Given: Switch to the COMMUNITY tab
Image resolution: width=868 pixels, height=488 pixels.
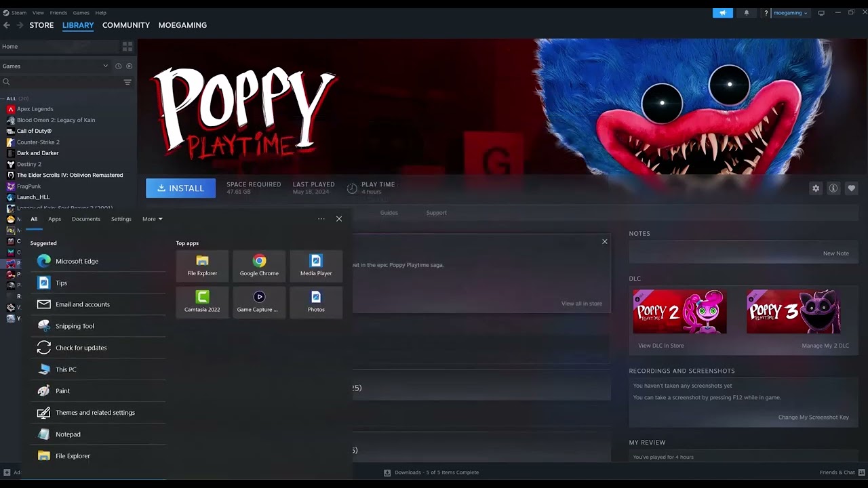Looking at the screenshot, I should click(x=126, y=25).
